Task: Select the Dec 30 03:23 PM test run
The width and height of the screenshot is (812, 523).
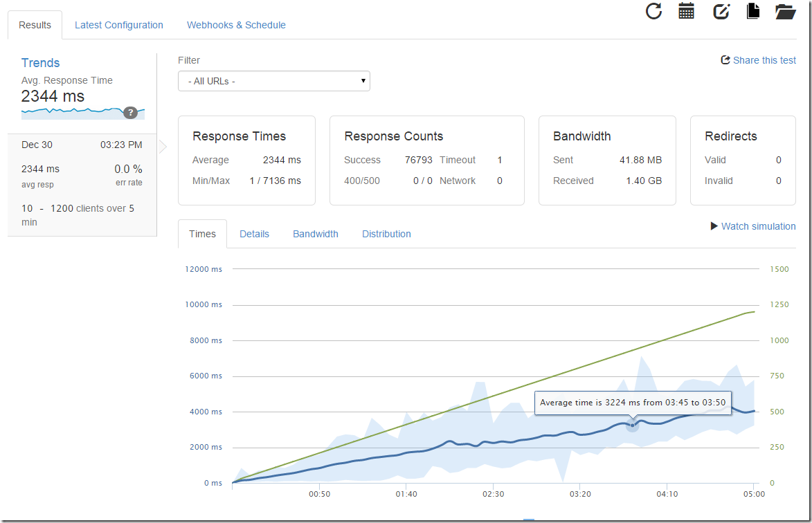Action: tap(82, 185)
